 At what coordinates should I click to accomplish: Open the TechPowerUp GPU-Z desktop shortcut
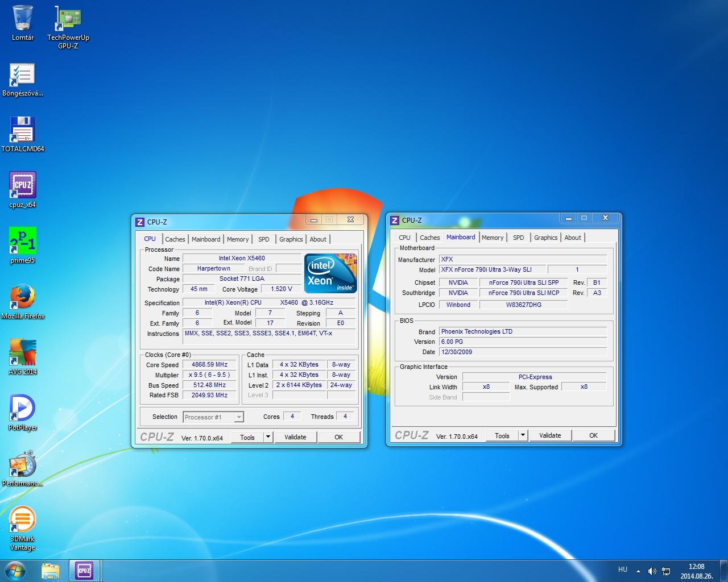click(x=68, y=27)
